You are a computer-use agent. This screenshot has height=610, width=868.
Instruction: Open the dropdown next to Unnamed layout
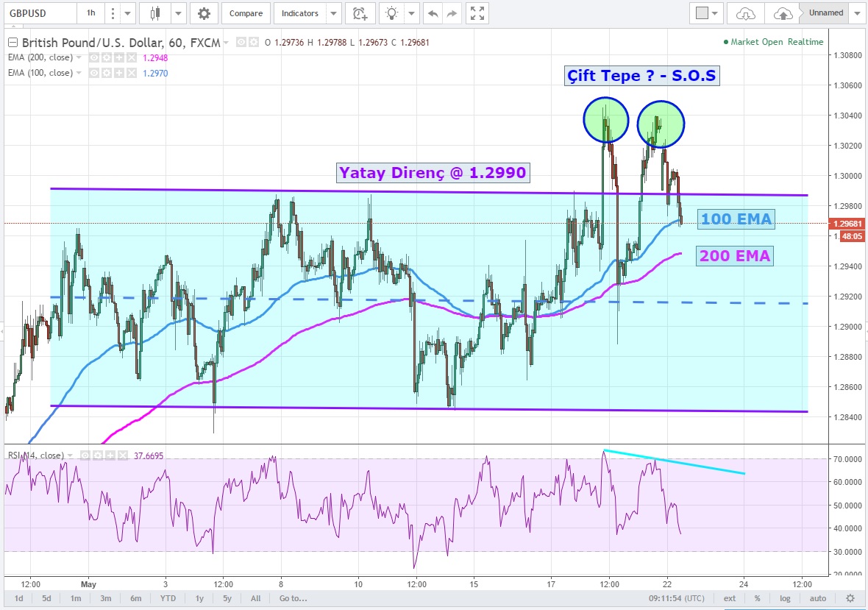coord(857,13)
